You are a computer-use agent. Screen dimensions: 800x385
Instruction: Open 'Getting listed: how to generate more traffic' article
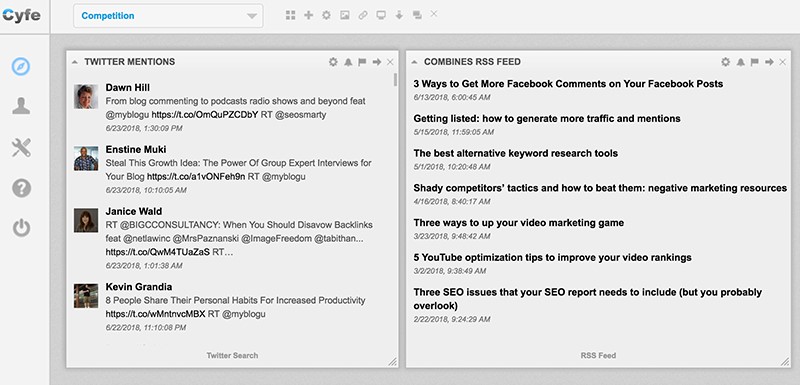pyautogui.click(x=547, y=119)
